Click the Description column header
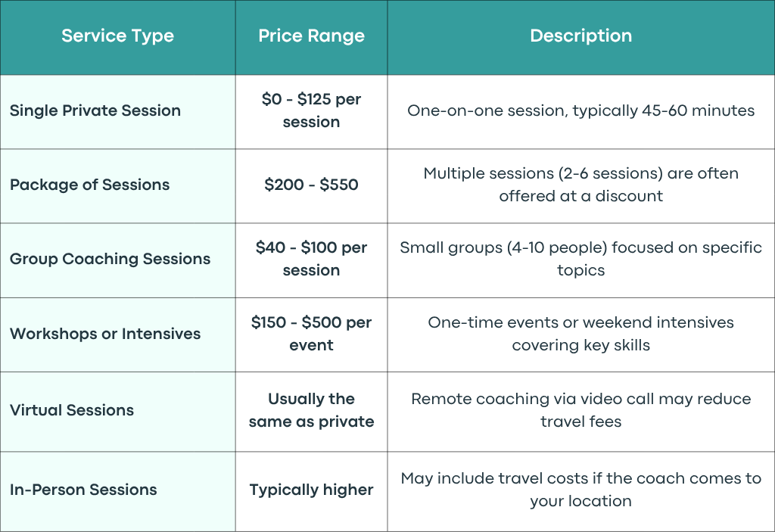This screenshot has height=532, width=775. click(x=580, y=36)
